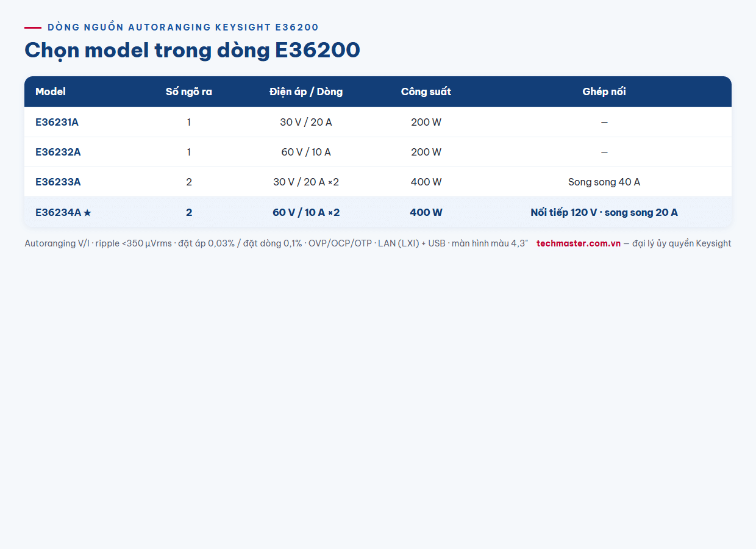
Task: Click the techmaster.com.vn link
Action: tap(579, 243)
